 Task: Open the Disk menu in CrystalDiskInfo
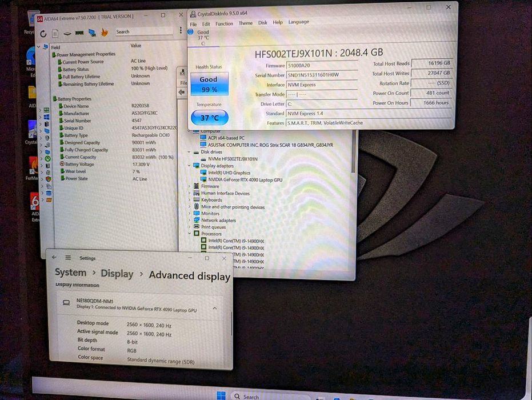click(263, 23)
